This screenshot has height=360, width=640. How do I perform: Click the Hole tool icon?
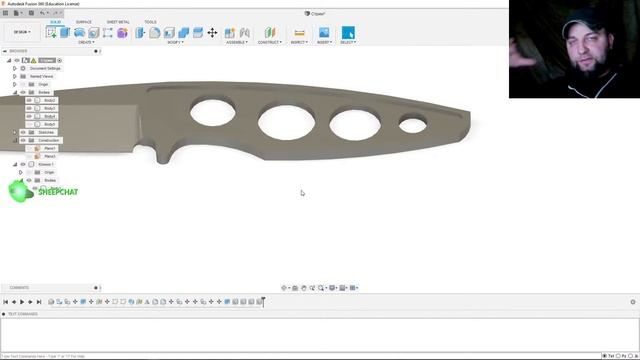[x=93, y=33]
